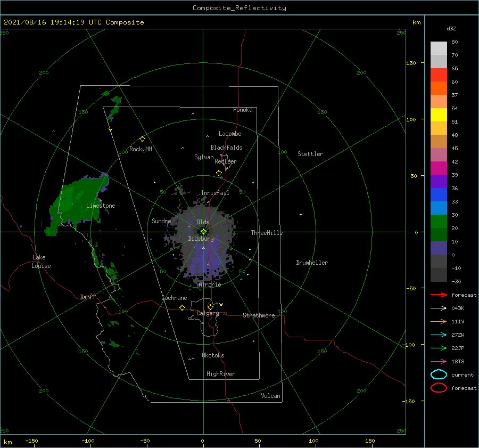Screen dimensions: 479x448
Task: Click the RockyMH label
Action: click(141, 149)
